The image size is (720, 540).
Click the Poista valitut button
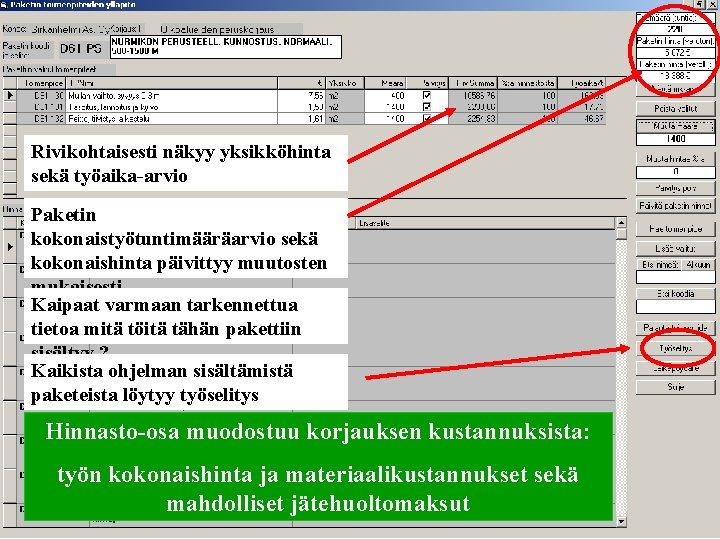pos(675,109)
